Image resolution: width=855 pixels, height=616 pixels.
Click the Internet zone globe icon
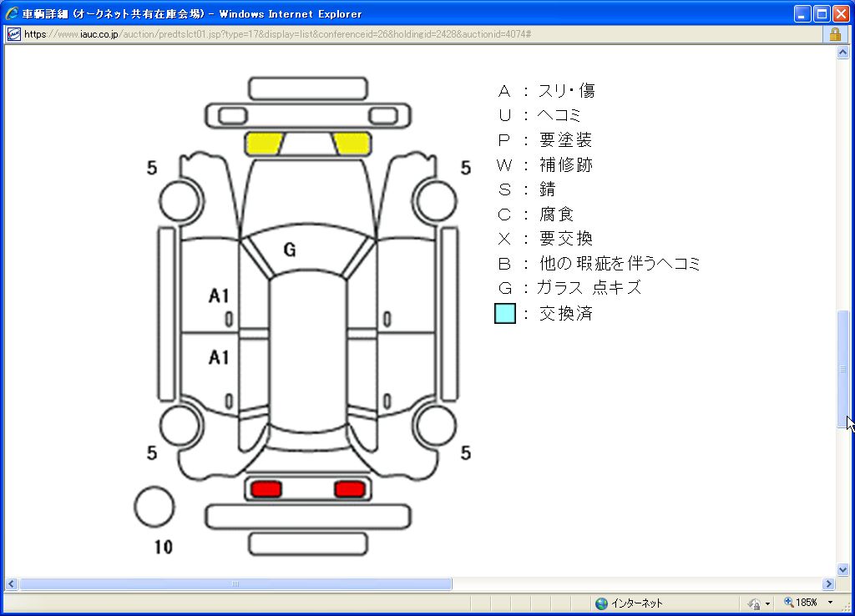[601, 603]
